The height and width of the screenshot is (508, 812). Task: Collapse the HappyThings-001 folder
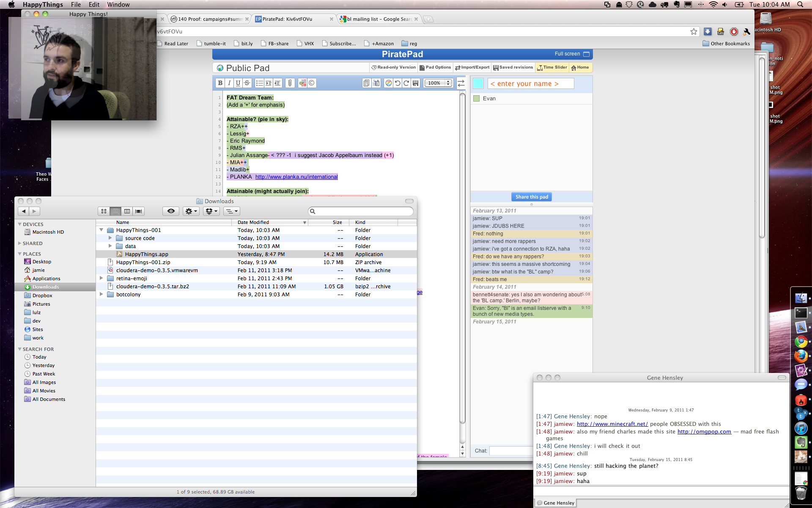pyautogui.click(x=101, y=230)
